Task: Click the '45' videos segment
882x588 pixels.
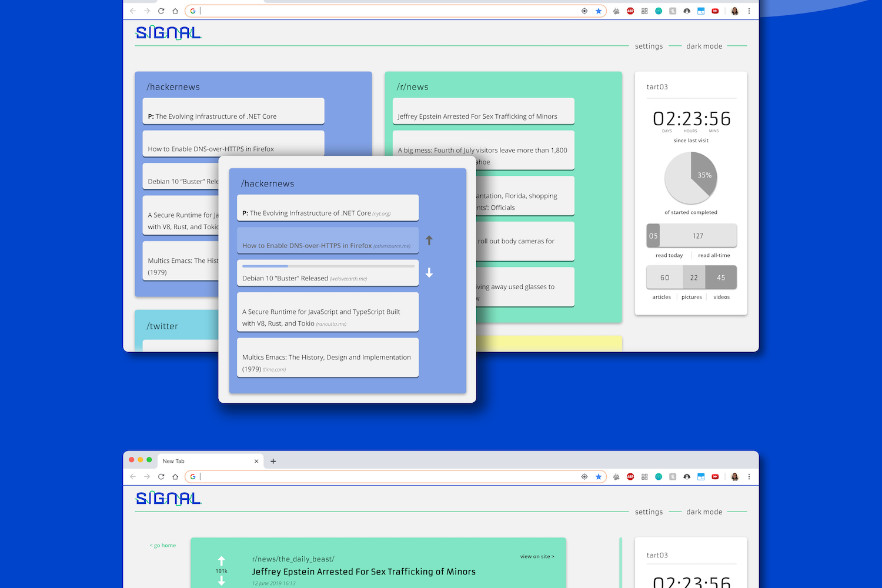Action: pyautogui.click(x=721, y=278)
